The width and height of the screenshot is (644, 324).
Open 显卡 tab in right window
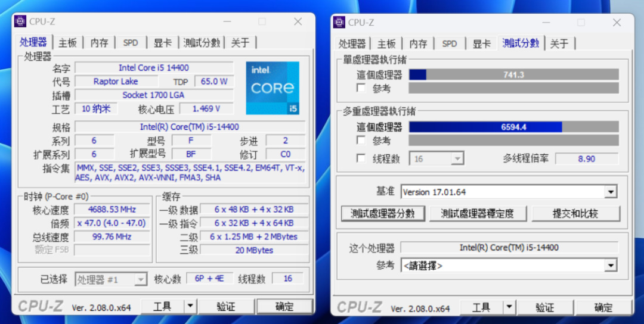[x=482, y=43]
